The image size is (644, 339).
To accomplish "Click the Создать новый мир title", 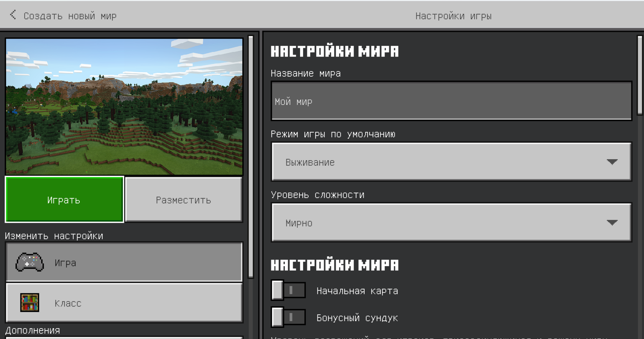I will point(70,16).
